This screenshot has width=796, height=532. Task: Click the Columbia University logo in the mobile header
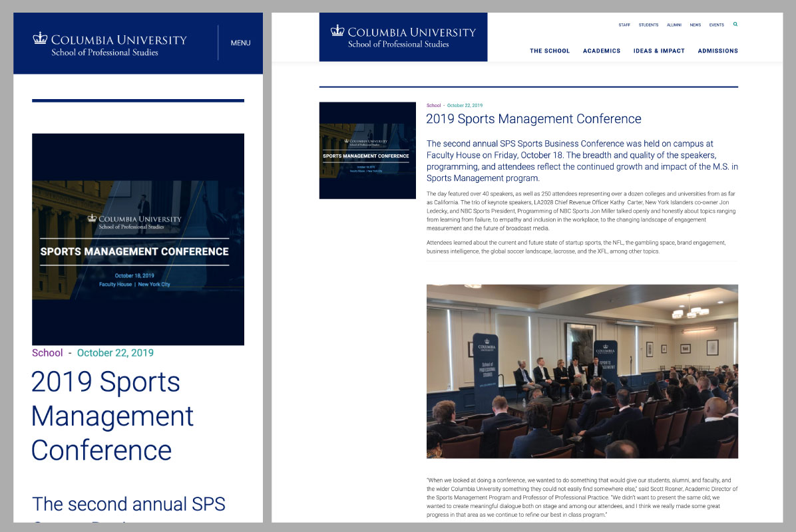(110, 45)
